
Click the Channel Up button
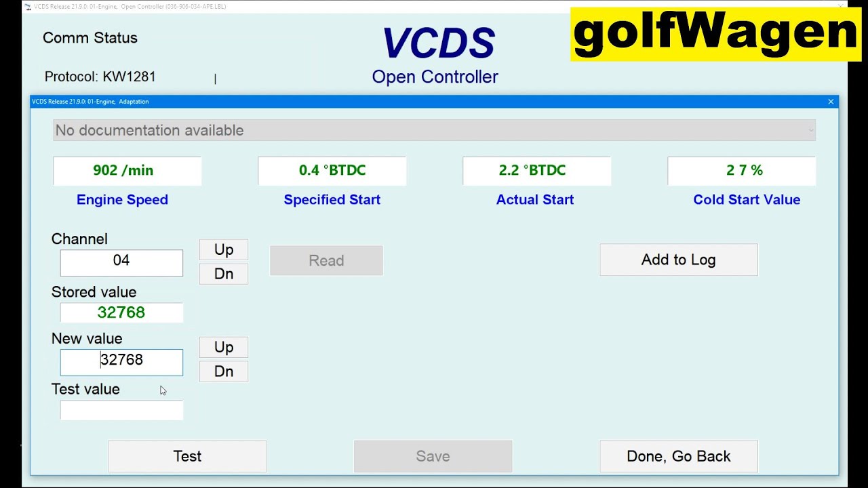(x=224, y=249)
